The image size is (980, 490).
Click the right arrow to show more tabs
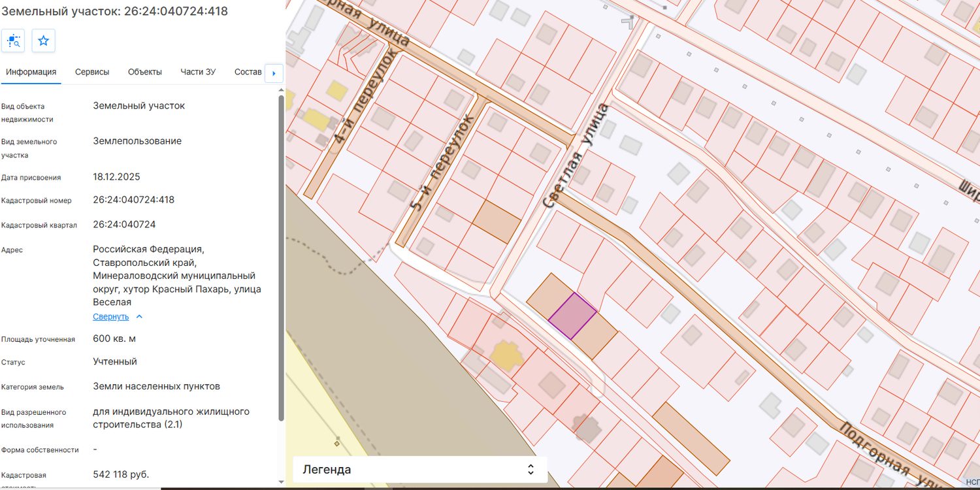[x=274, y=73]
